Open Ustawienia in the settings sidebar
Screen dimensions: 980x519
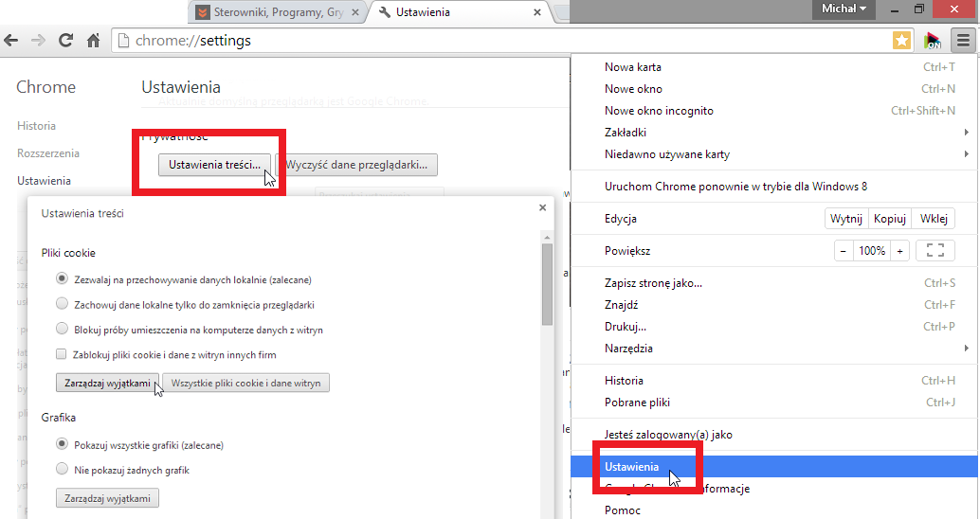[44, 181]
